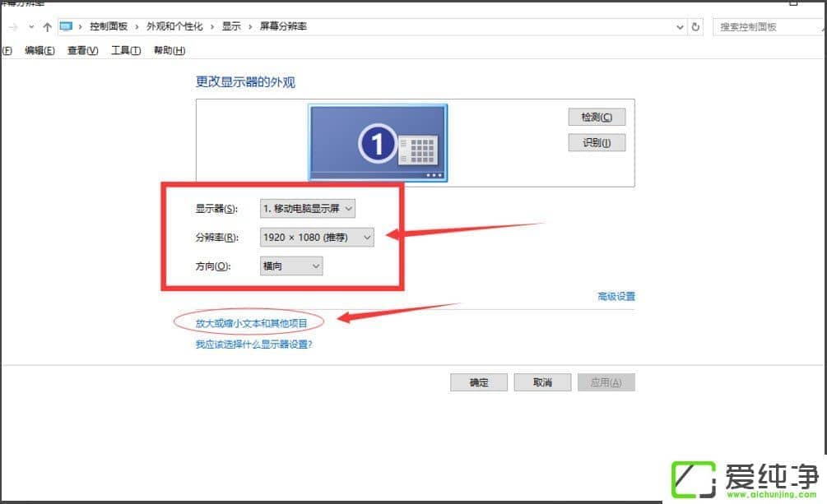Click the refresh icon in the address bar
The image size is (827, 504).
[695, 25]
